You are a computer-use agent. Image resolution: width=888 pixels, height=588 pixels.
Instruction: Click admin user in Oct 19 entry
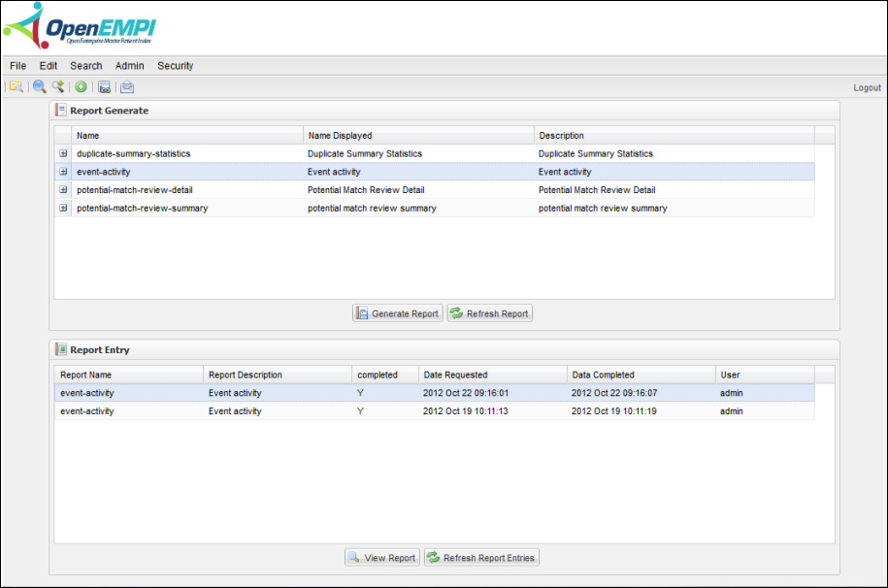click(x=731, y=410)
